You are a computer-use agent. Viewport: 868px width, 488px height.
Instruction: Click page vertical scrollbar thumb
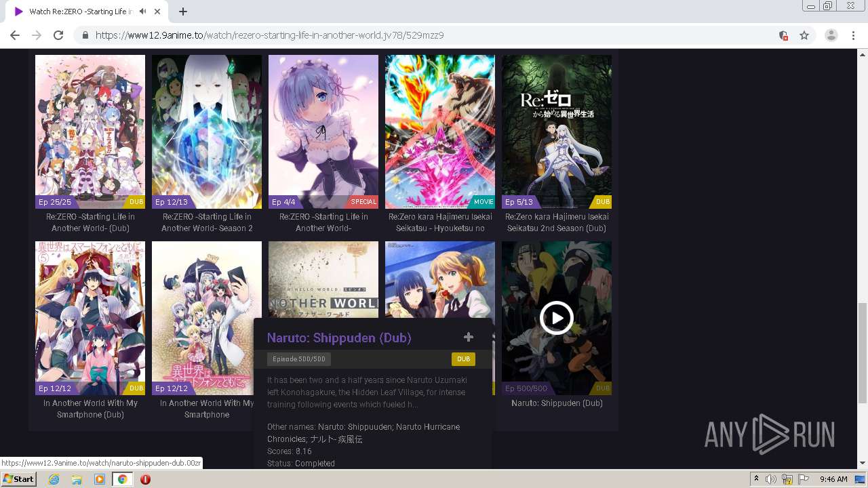click(863, 352)
